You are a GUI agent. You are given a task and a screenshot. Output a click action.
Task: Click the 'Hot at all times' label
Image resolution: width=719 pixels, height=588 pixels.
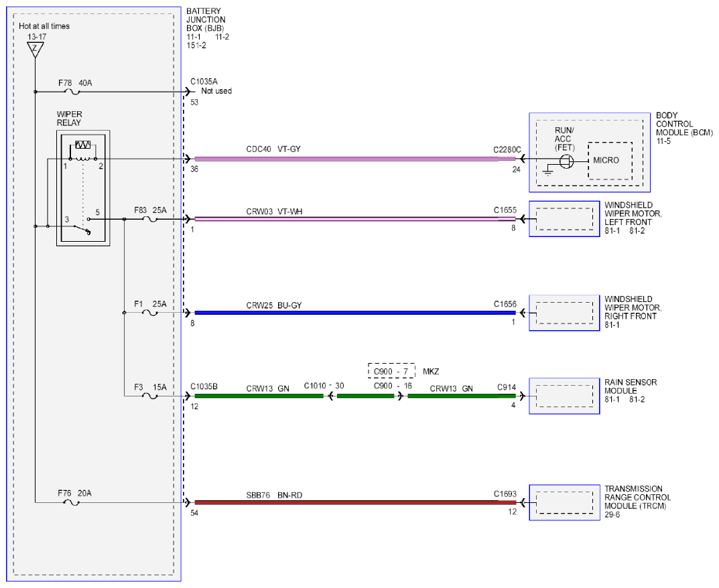coord(44,26)
